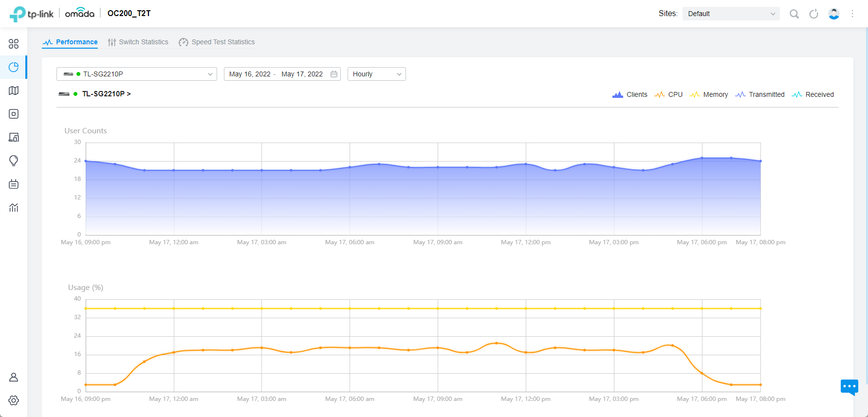Open the Map icon in sidebar
868x417 pixels.
(x=14, y=91)
